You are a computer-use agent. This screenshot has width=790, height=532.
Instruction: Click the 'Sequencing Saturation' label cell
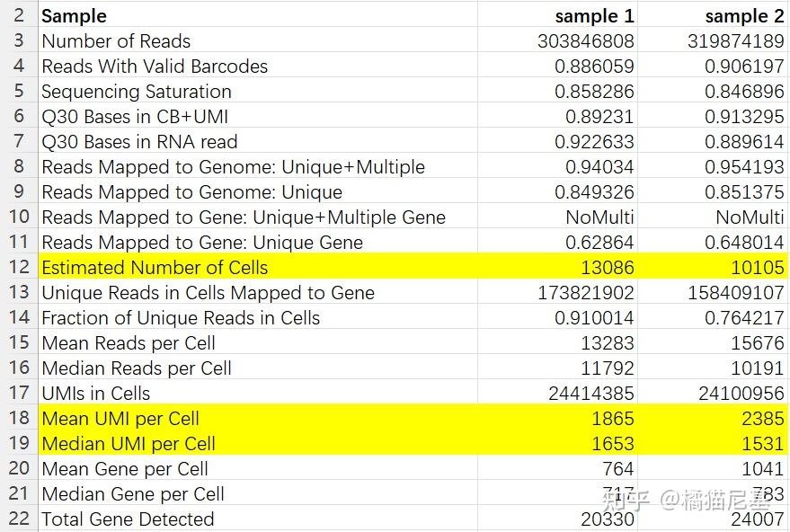point(137,92)
